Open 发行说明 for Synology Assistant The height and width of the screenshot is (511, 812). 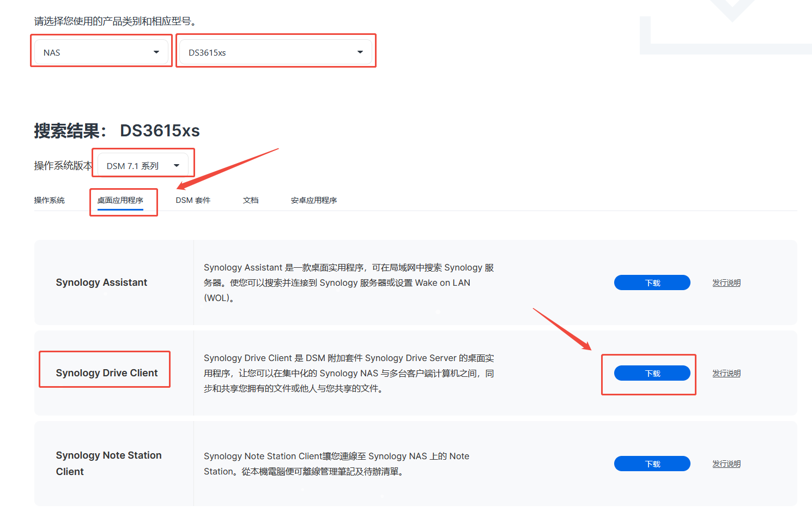[726, 282]
